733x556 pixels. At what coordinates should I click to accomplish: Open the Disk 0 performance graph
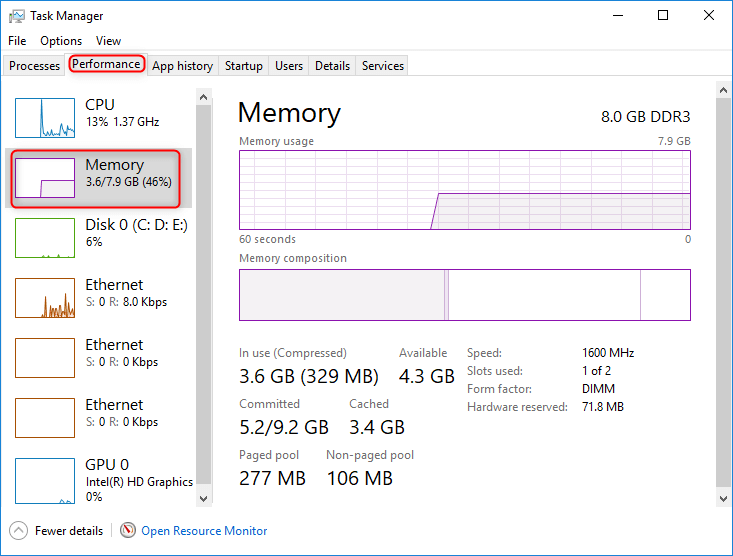[x=45, y=238]
